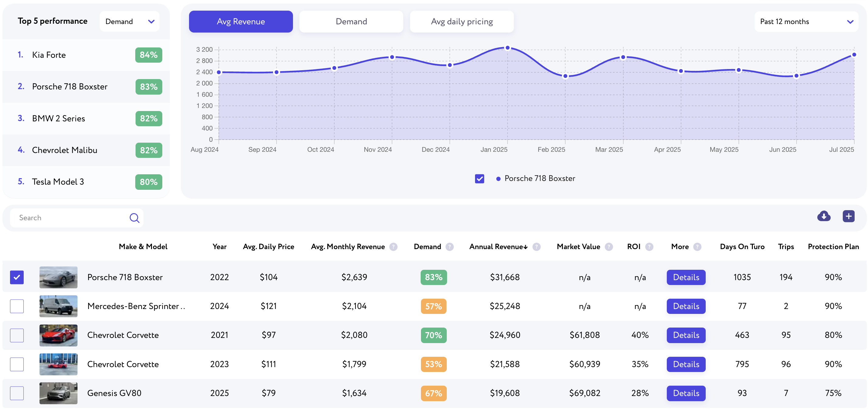Click the Avg. Daily Price column header
This screenshot has height=410, width=868.
pyautogui.click(x=269, y=247)
